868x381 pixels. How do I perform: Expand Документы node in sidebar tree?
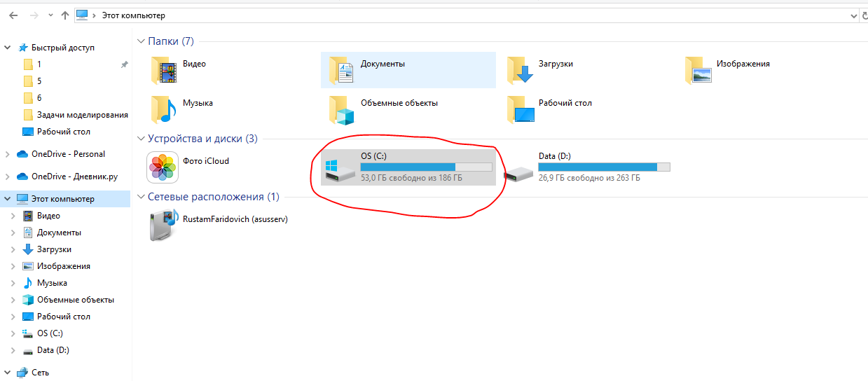[x=13, y=233]
